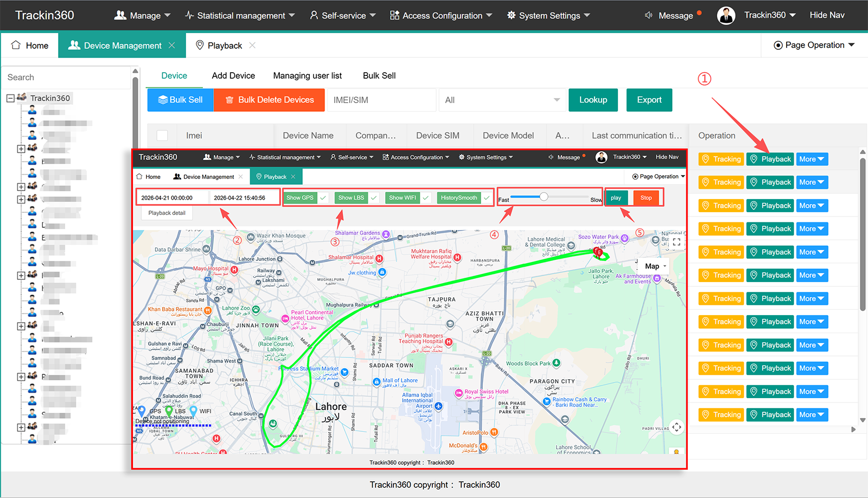
Task: Open the Self-service menu in top bar
Action: click(343, 15)
